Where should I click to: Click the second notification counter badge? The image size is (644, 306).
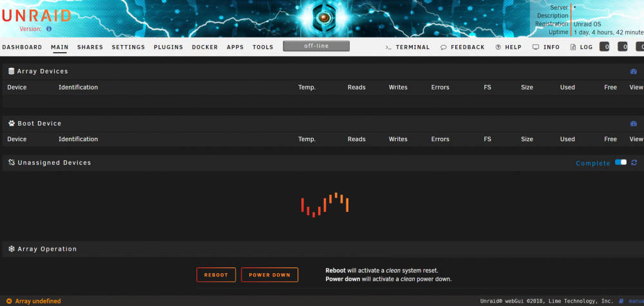[x=623, y=47]
